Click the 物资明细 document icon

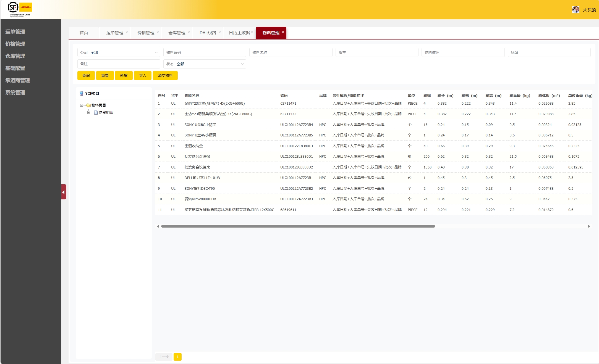coord(96,112)
